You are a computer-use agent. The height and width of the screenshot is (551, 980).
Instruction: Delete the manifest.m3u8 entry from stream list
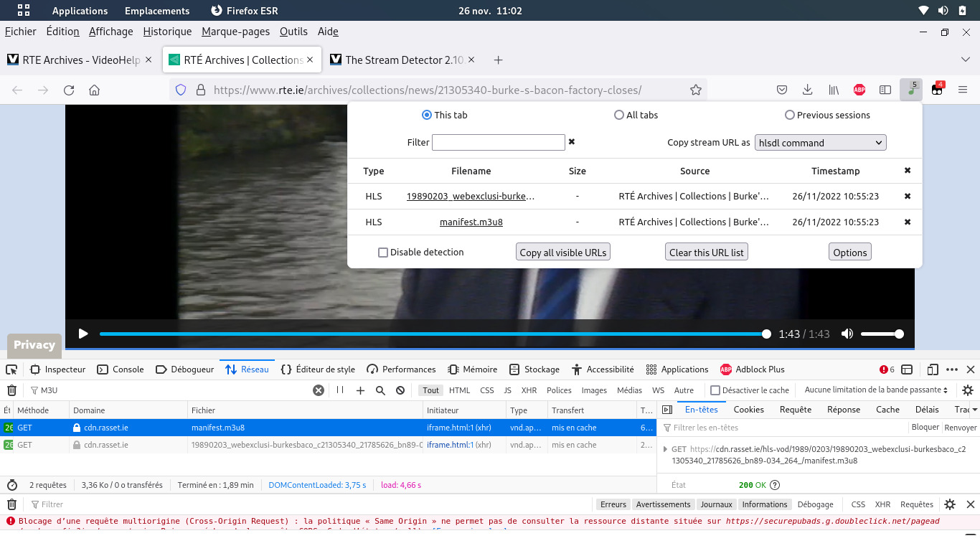pyautogui.click(x=908, y=222)
